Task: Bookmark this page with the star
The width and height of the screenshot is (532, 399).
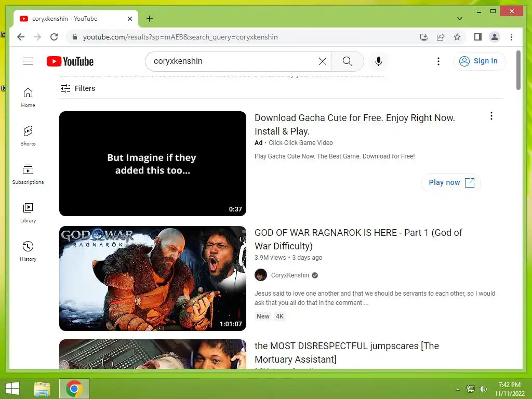Action: (457, 37)
